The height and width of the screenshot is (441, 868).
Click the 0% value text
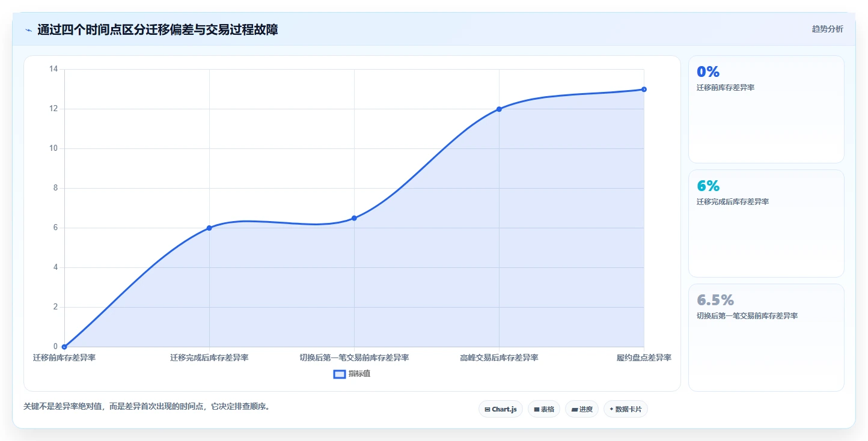708,71
